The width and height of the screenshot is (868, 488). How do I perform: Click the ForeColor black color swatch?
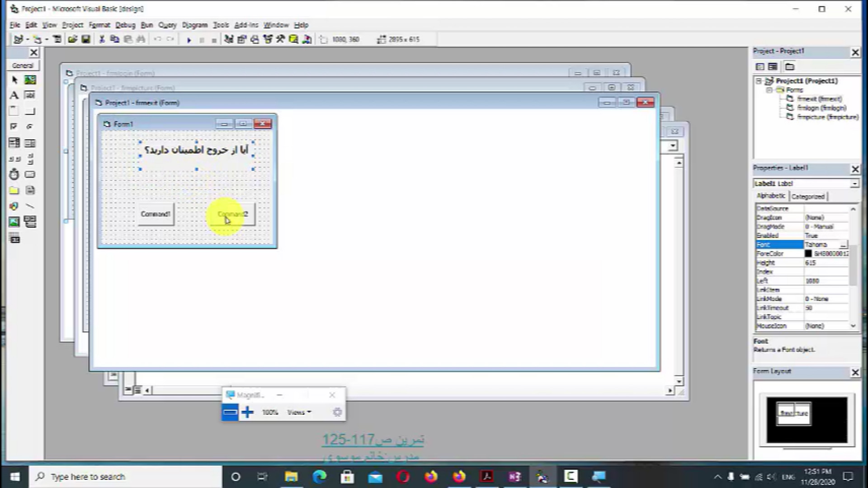808,253
